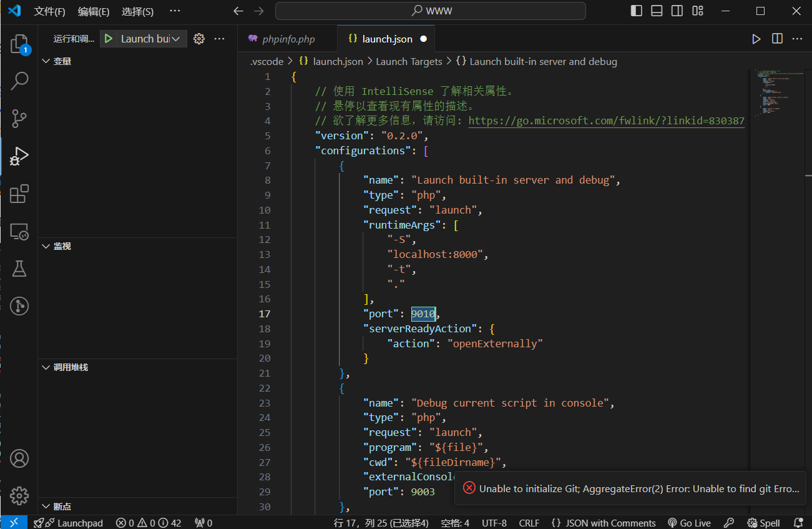Open the Git Graph icon in activity bar
812x529 pixels.
19,306
